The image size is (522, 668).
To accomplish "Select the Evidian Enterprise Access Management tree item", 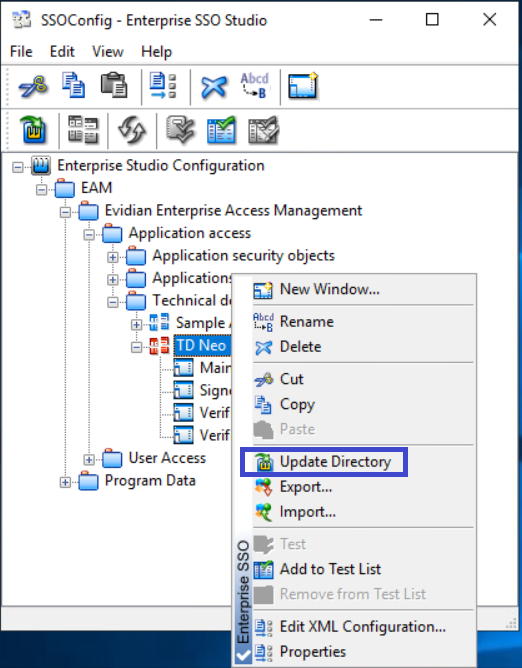I will coord(233,210).
